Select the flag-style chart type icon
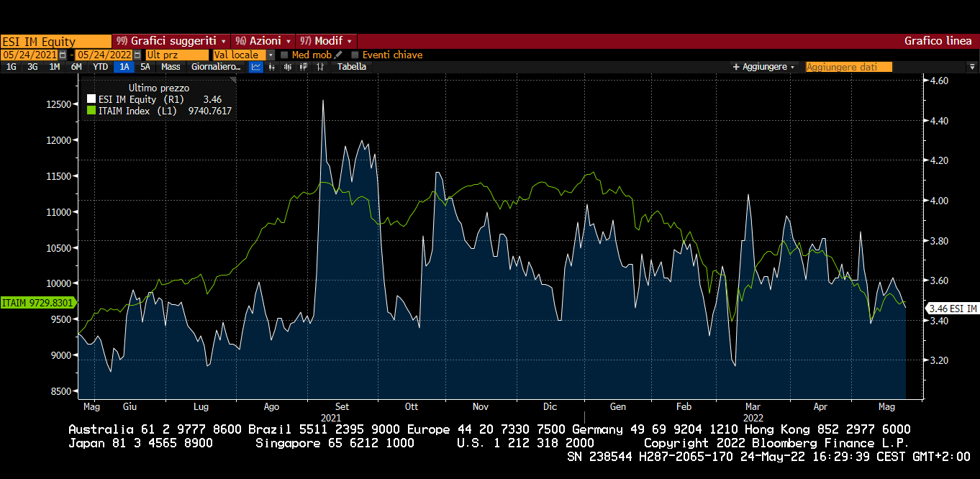Viewport: 980px width, 479px height. 304,67
